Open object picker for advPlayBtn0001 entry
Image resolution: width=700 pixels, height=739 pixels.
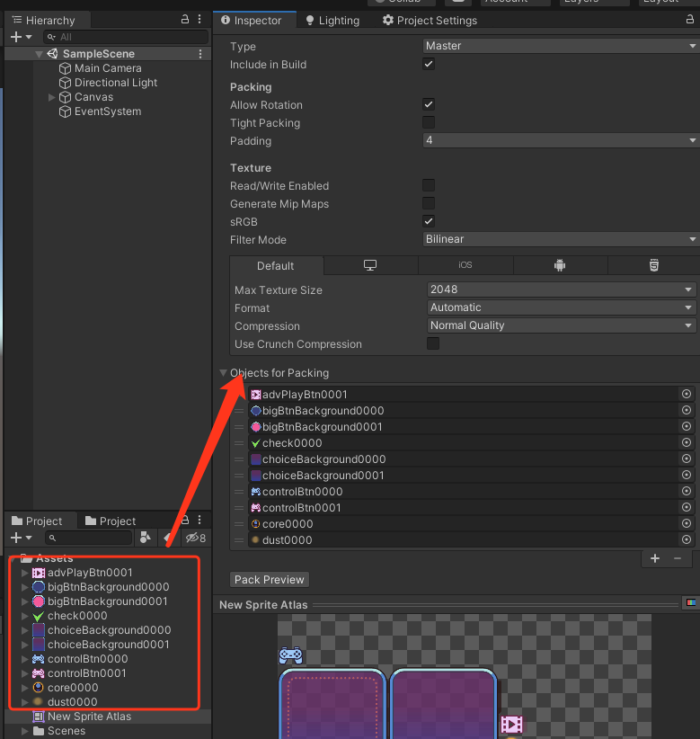(x=687, y=394)
